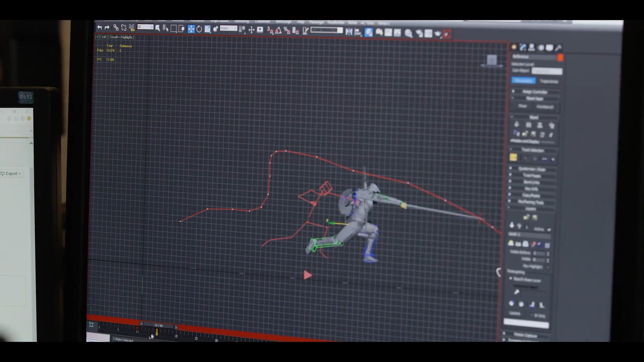Click the Mirror tool icon
This screenshot has width=644, height=362.
(x=349, y=32)
